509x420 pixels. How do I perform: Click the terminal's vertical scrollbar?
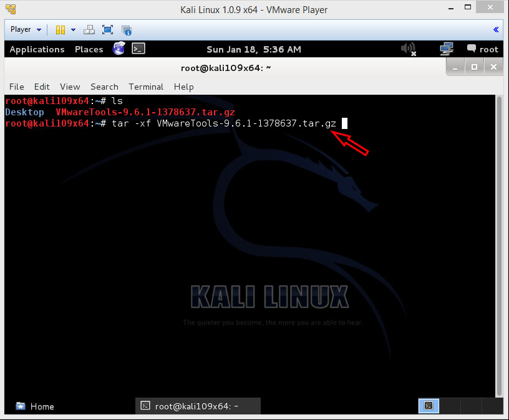click(x=499, y=243)
